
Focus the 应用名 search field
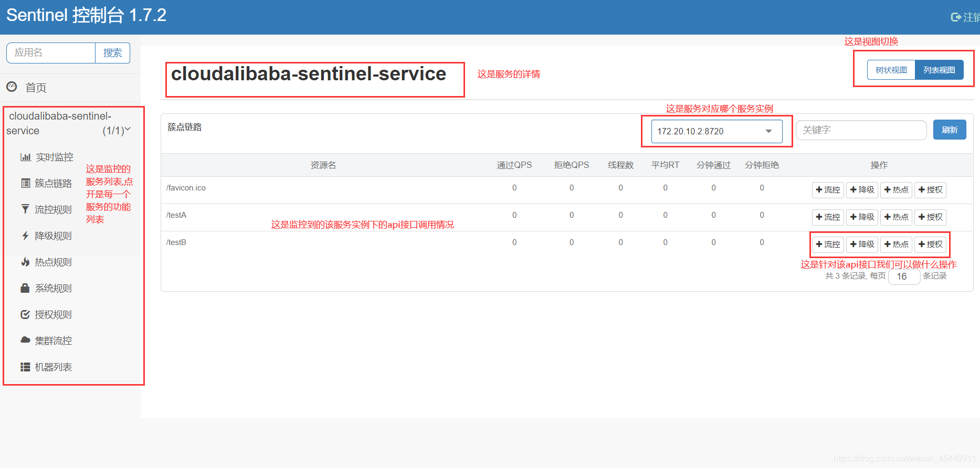pyautogui.click(x=51, y=53)
